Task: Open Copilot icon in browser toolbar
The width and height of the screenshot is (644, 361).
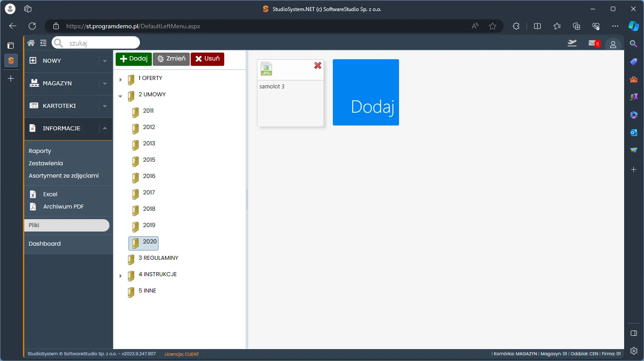Action: point(633,26)
